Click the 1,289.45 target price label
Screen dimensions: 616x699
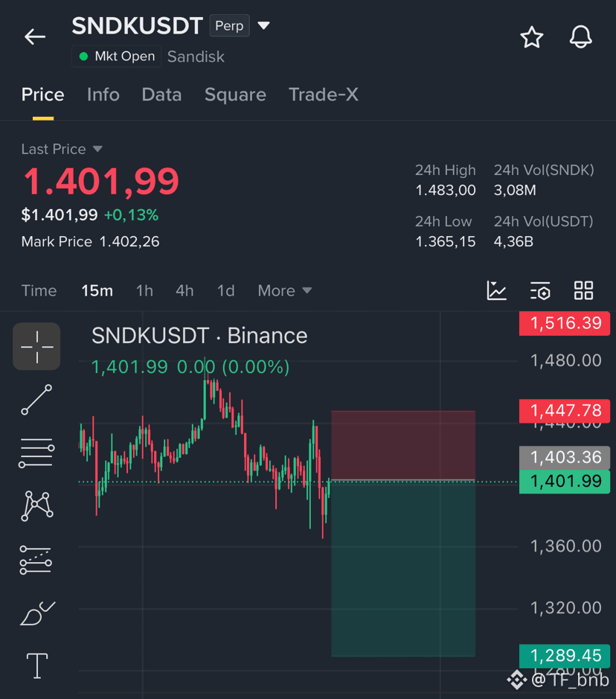565,656
